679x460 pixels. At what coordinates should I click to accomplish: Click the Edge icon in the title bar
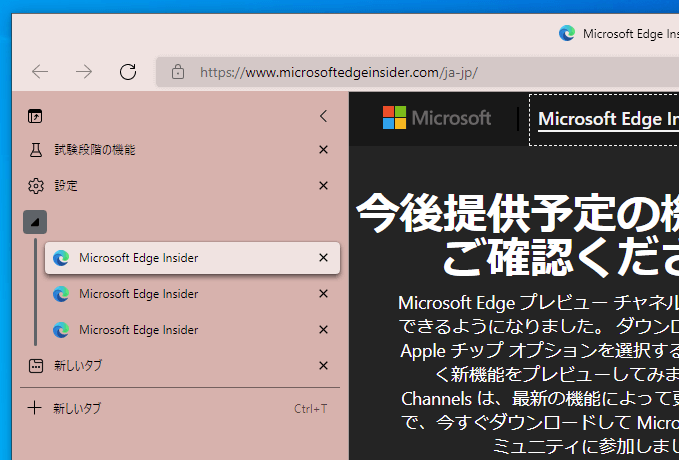[567, 33]
